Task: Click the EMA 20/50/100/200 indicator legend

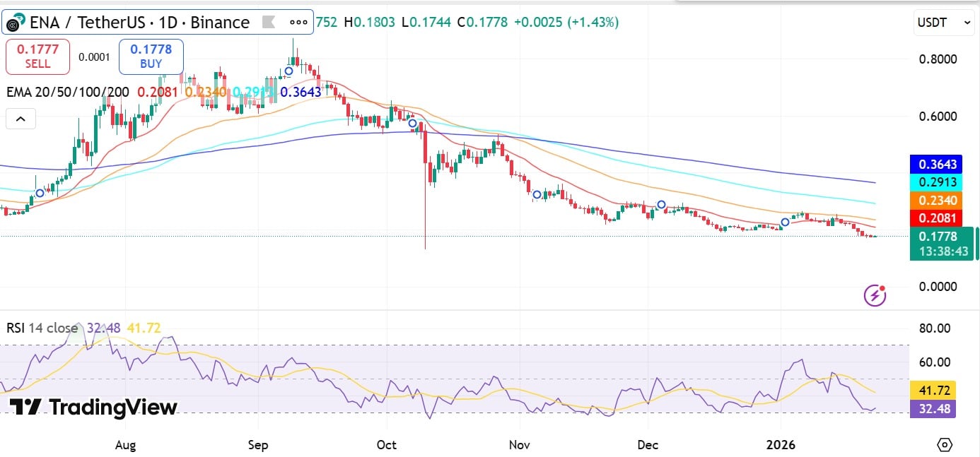Action: pos(67,92)
